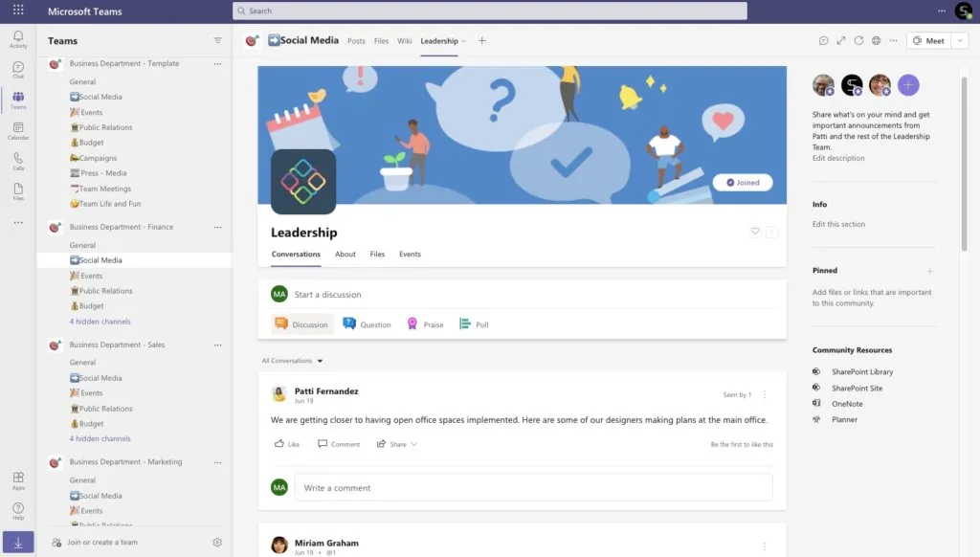Show the tab conversation icon

tap(824, 40)
